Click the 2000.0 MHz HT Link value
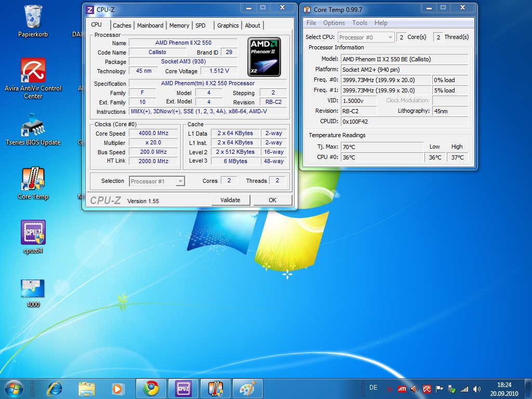532x399 pixels. [153, 161]
